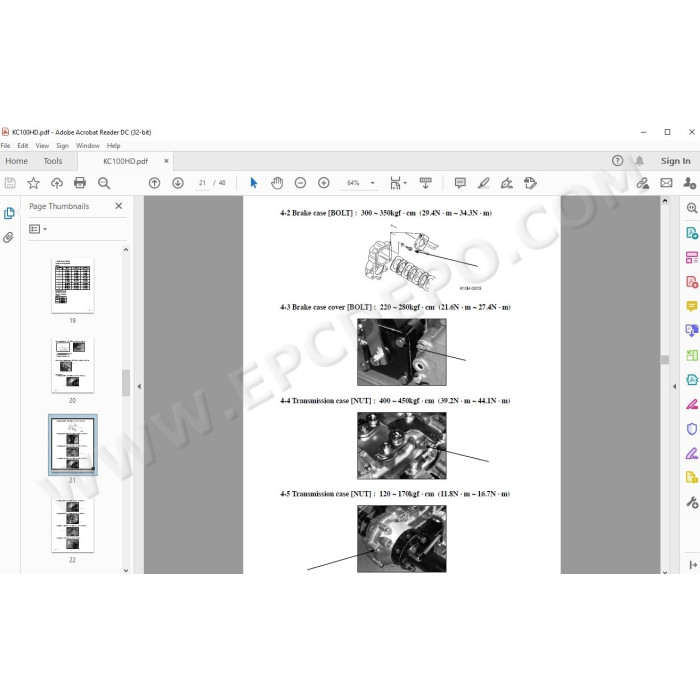The image size is (700, 700).
Task: Click the share link icon
Action: point(643,183)
